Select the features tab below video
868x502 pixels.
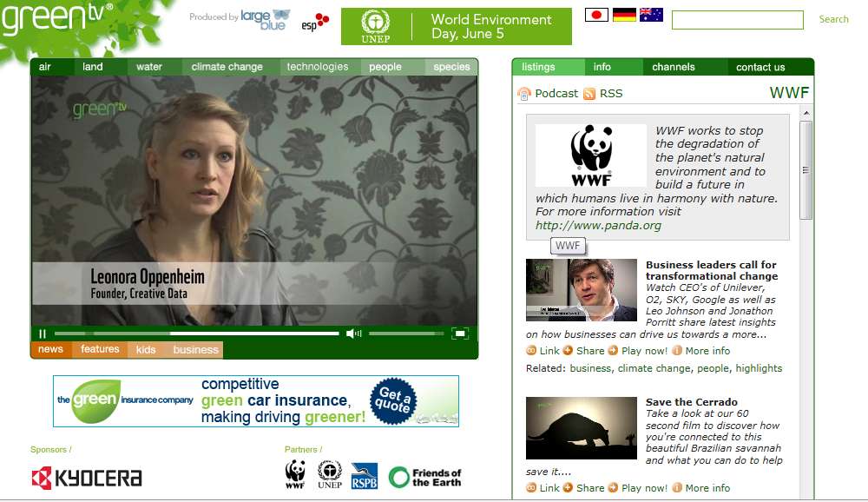[x=100, y=350]
